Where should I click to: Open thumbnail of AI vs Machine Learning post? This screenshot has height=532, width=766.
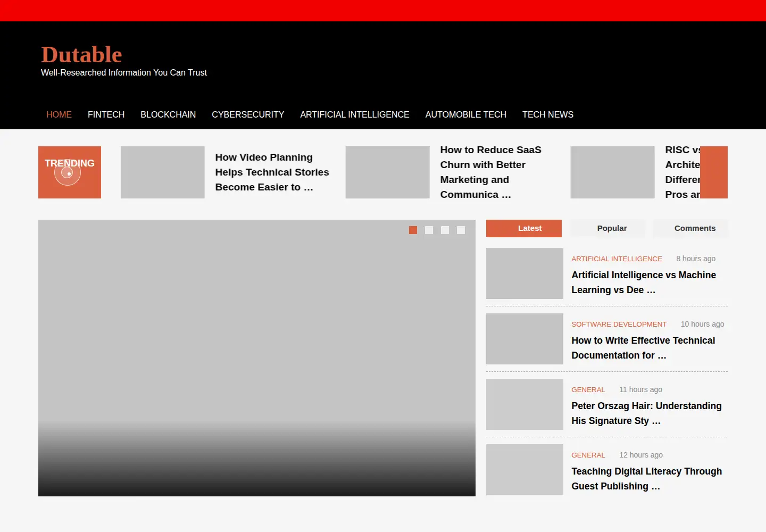[x=524, y=273]
